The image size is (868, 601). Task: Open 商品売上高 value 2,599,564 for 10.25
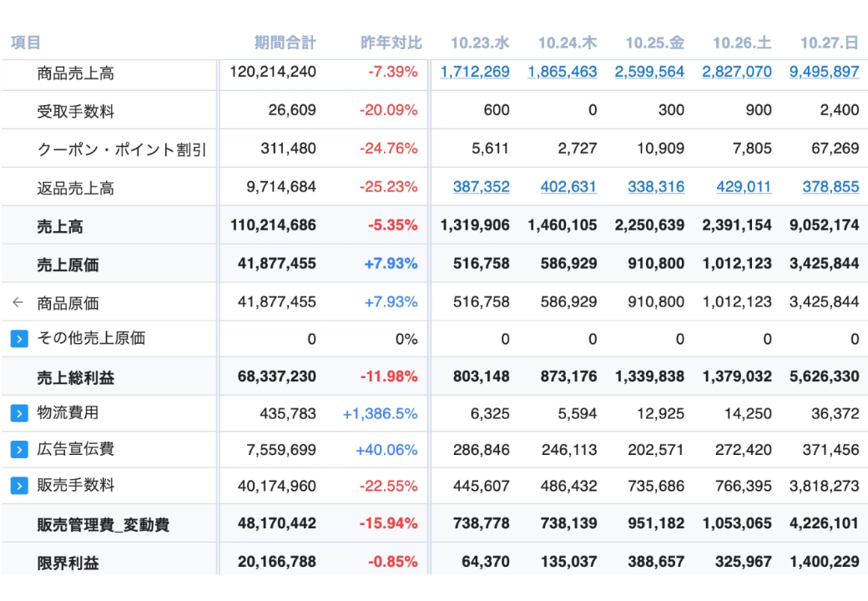[x=649, y=72]
